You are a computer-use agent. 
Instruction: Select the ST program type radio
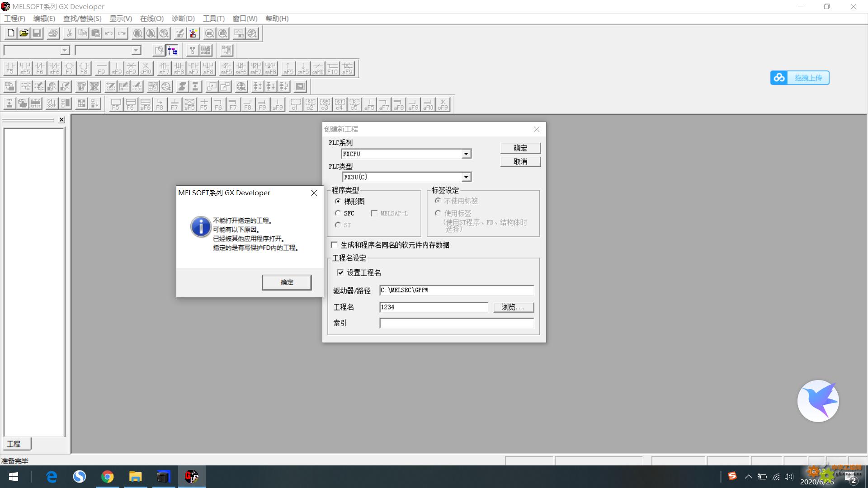pos(338,225)
